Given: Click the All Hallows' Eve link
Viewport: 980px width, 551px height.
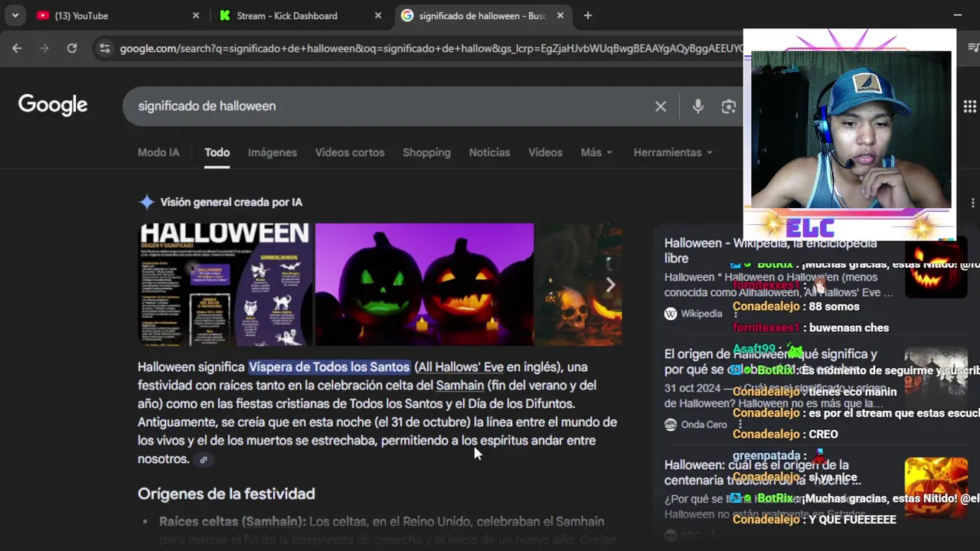Looking at the screenshot, I should [x=460, y=367].
